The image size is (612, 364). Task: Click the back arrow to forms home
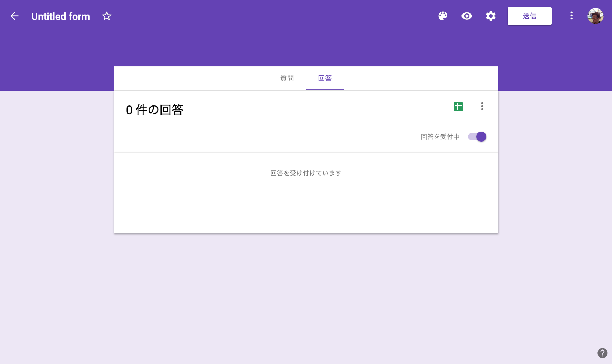click(14, 16)
